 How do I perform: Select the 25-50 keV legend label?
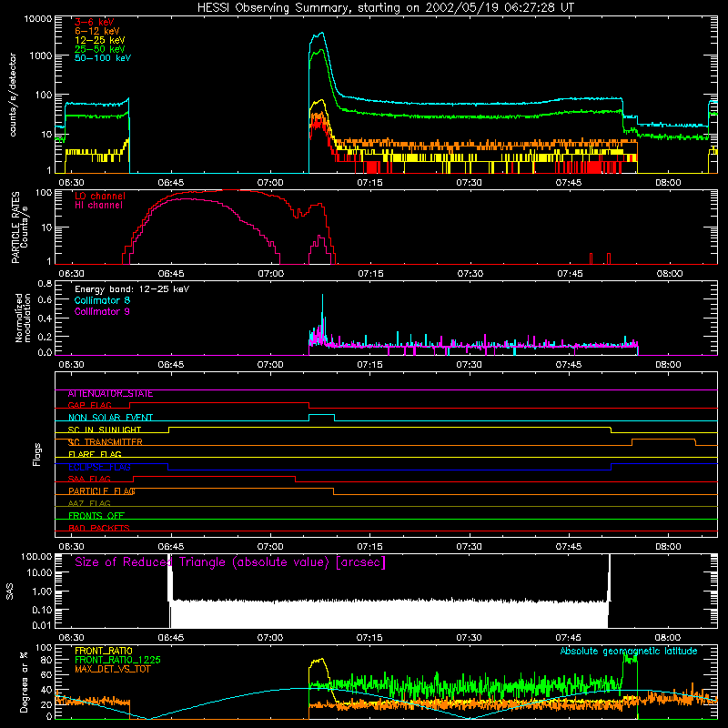point(99,49)
